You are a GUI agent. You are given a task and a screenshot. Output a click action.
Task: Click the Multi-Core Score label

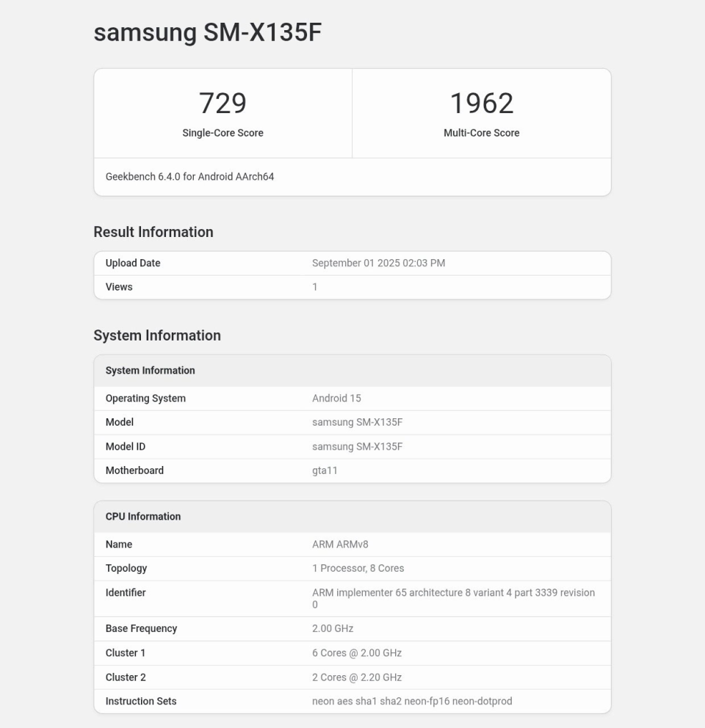(481, 133)
